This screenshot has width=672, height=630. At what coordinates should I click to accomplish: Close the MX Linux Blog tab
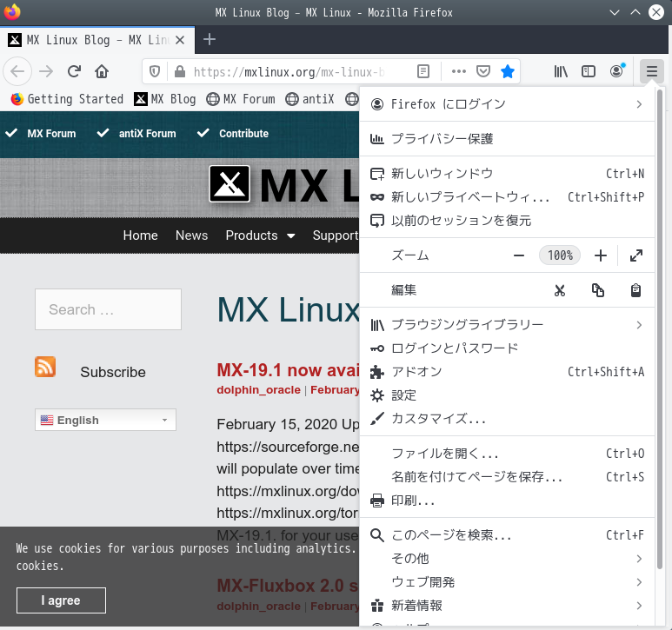point(180,40)
